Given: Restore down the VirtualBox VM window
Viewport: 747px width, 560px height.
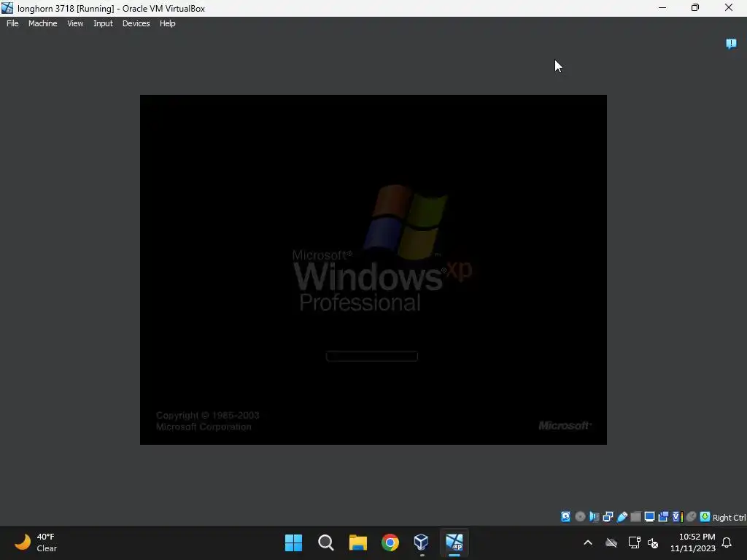Looking at the screenshot, I should pyautogui.click(x=695, y=7).
